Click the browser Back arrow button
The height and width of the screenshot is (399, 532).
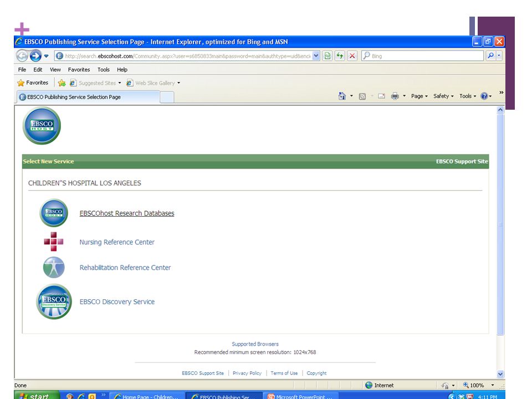[x=22, y=55]
